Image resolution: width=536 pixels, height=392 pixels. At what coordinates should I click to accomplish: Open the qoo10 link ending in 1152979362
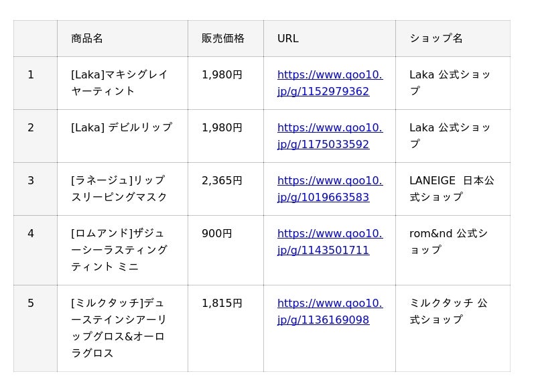point(330,83)
